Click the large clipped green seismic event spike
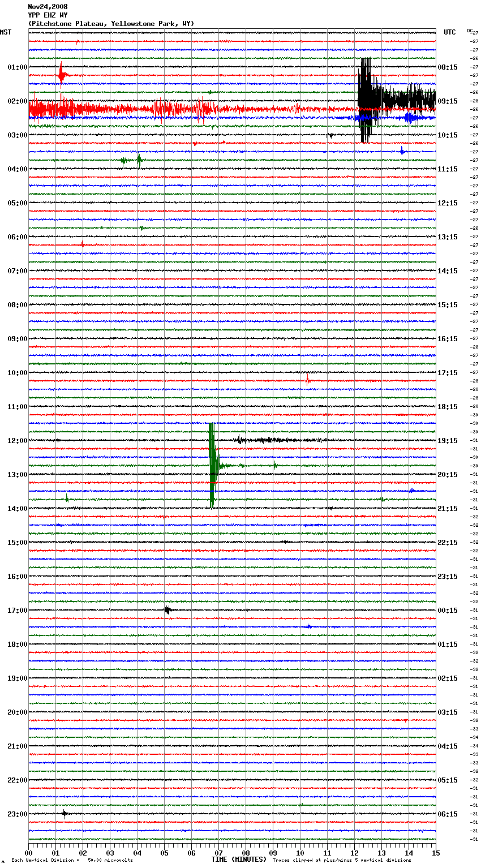The width and height of the screenshot is (481, 868). pos(212,465)
